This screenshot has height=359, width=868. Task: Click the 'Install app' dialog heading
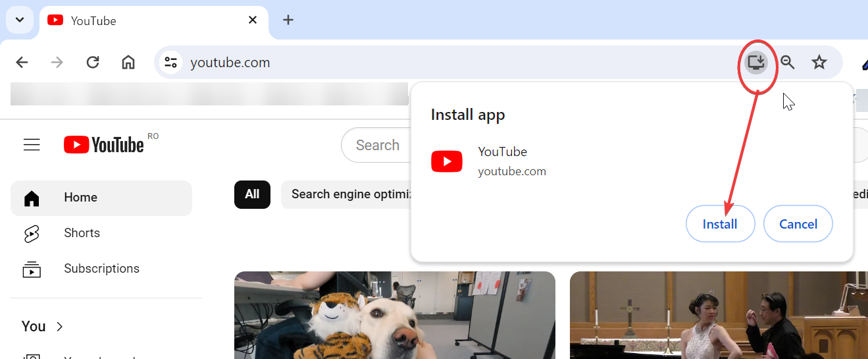[x=468, y=115]
